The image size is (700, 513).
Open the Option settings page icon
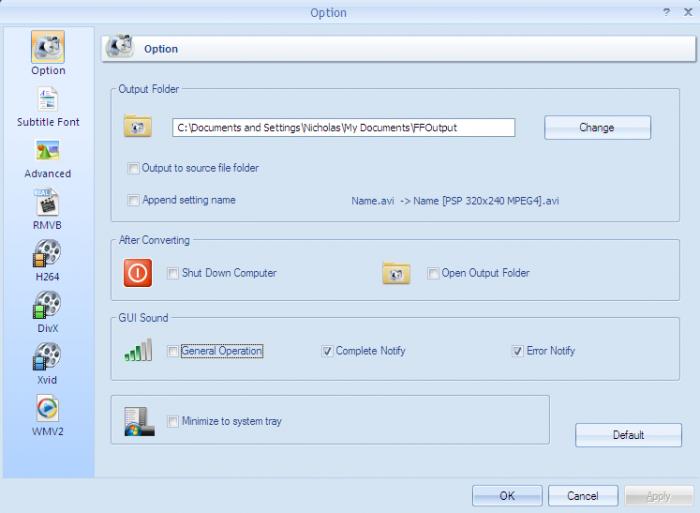48,47
